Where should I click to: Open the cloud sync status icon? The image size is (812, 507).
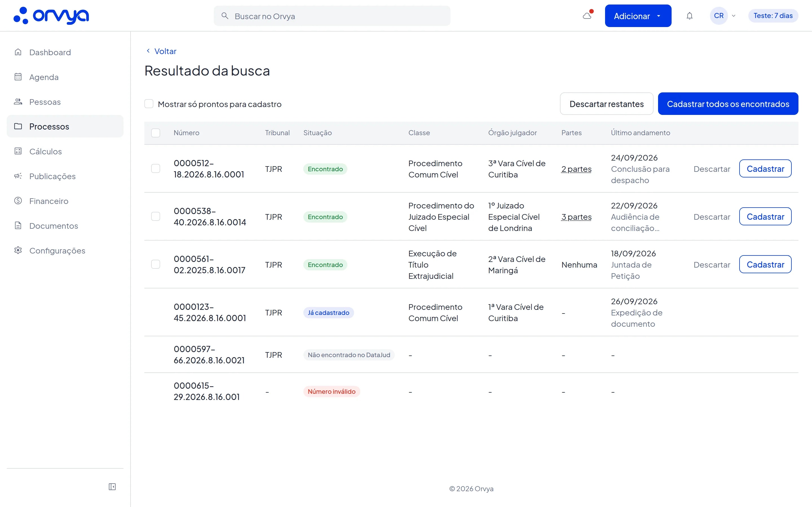[587, 15]
